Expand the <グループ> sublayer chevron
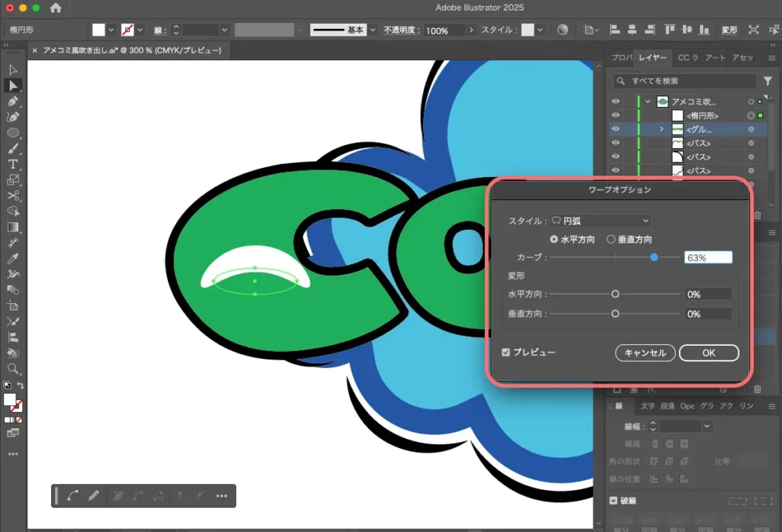782x532 pixels. point(661,129)
